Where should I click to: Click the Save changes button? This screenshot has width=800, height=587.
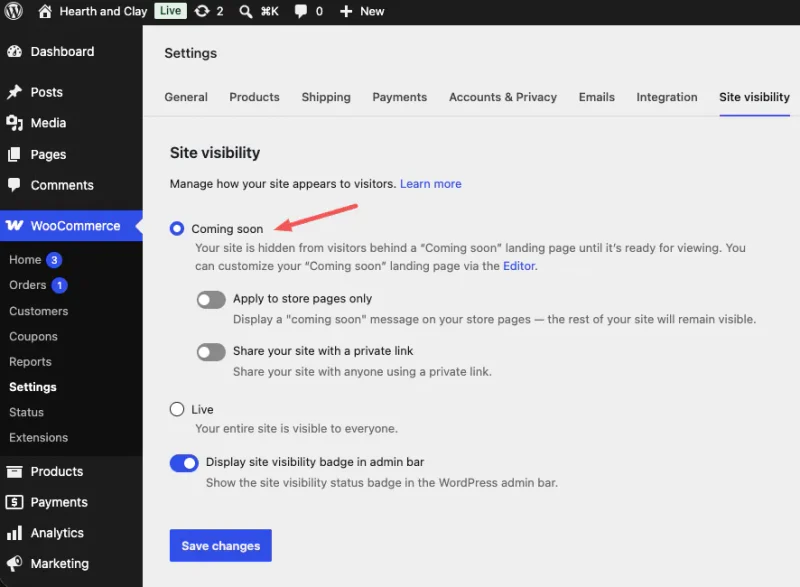[220, 545]
